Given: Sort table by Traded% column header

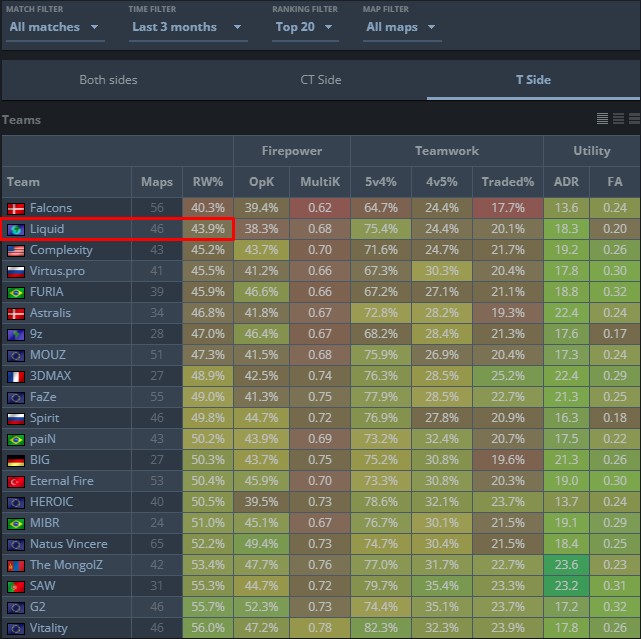Looking at the screenshot, I should pos(508,182).
